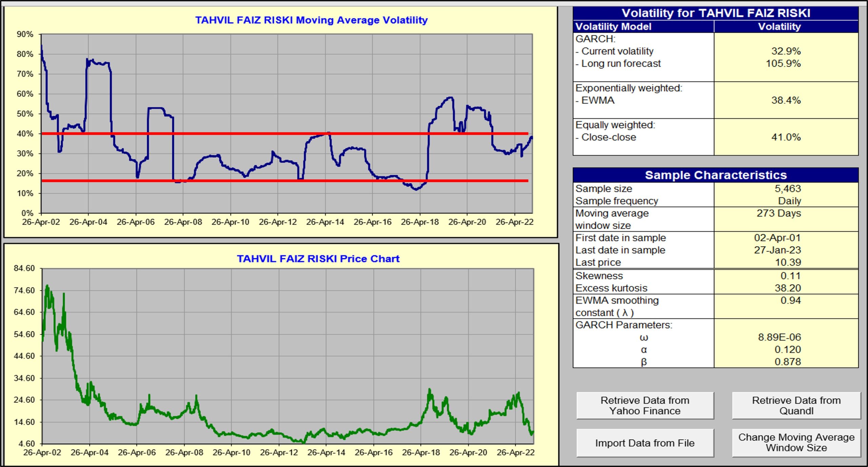Select first date in sample 02-Apr-01
868x467 pixels.
coord(777,238)
